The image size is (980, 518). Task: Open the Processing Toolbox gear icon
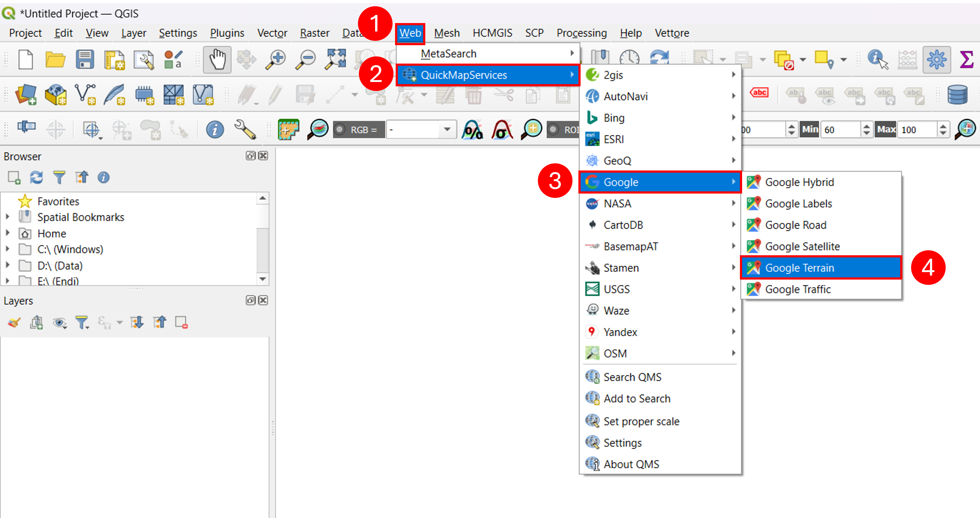click(936, 60)
